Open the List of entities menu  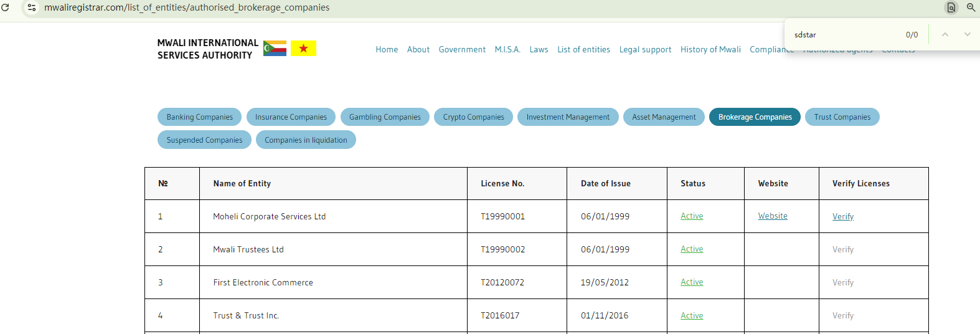coord(583,50)
